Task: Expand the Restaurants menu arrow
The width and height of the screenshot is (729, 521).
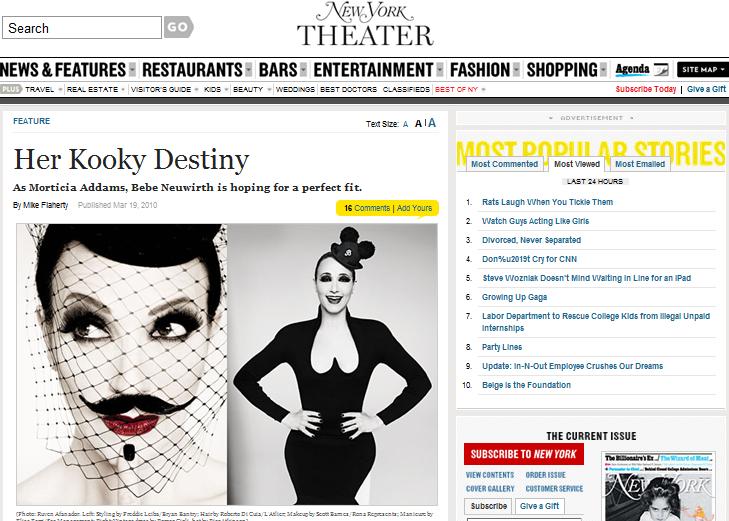Action: [x=249, y=70]
